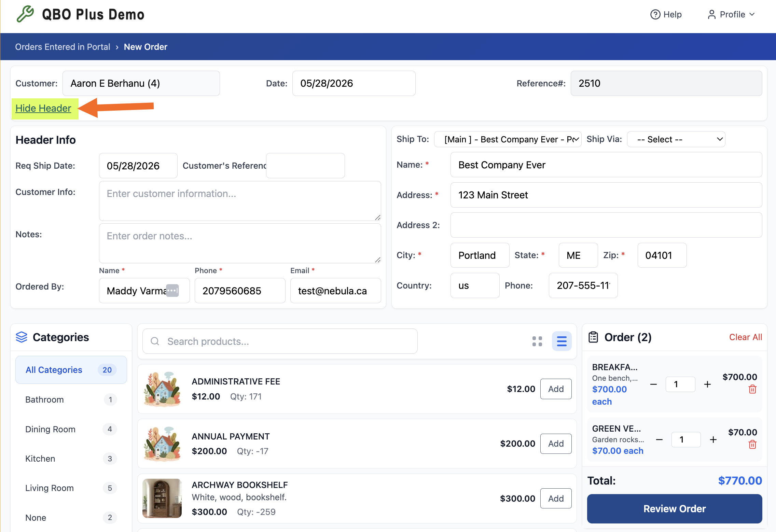The height and width of the screenshot is (532, 776).
Task: Click the Customer field Aaron E Berhanu
Action: pyautogui.click(x=141, y=83)
